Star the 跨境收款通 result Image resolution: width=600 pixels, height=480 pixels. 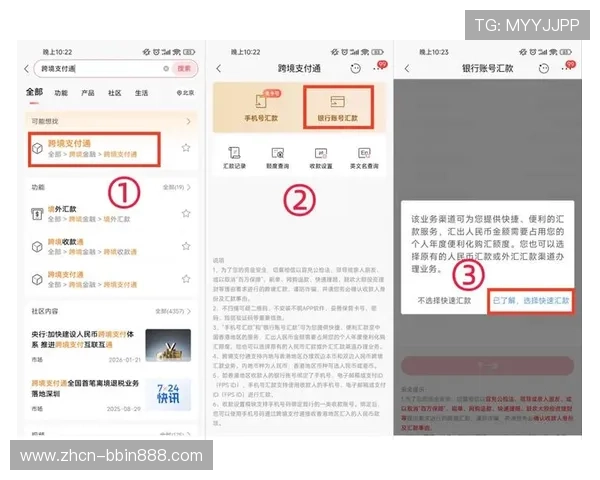(x=186, y=246)
